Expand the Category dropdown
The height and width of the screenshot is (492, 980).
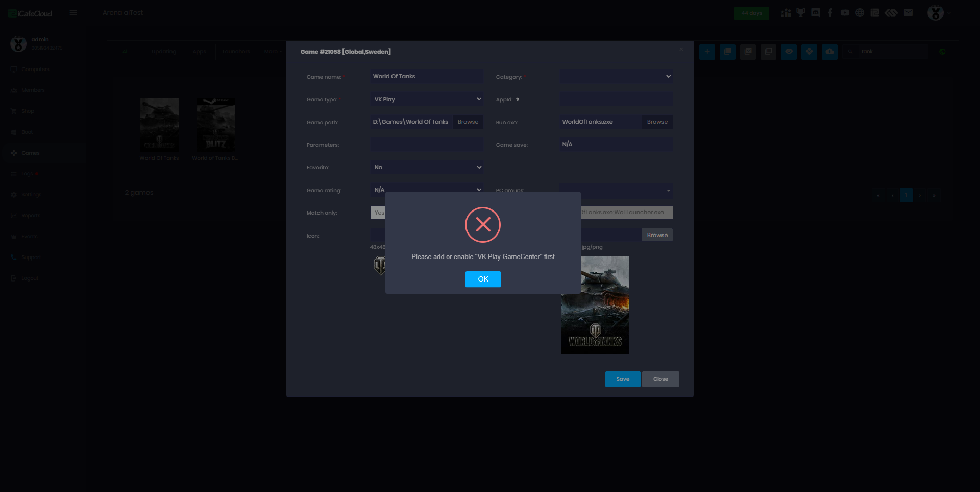tap(616, 77)
